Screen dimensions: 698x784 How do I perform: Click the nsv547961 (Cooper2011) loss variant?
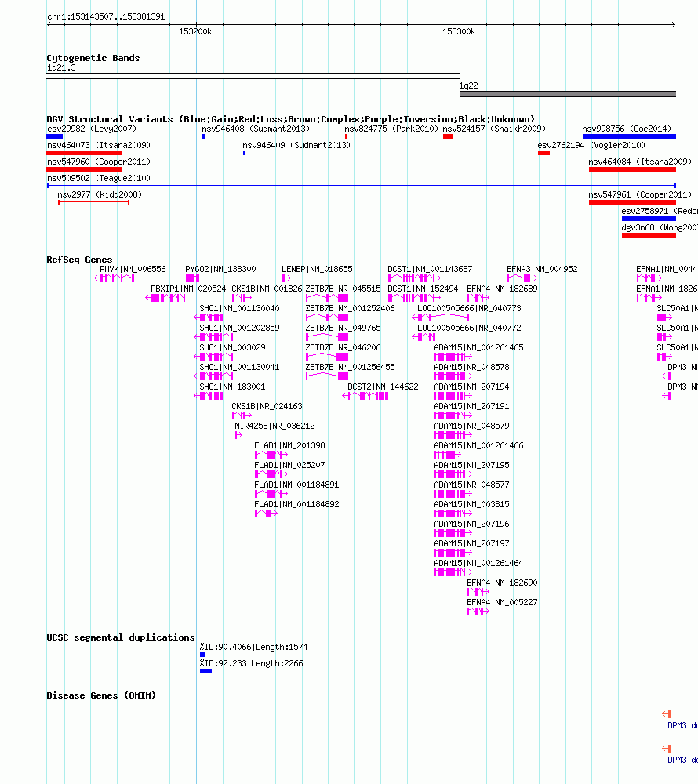point(632,202)
